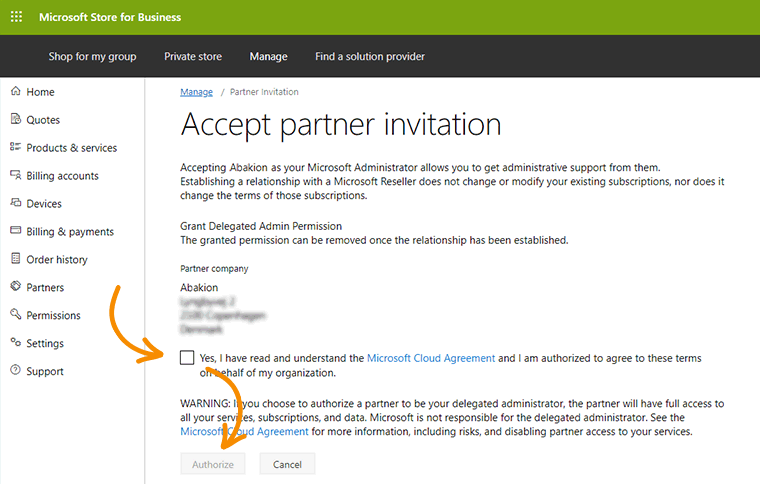Open Partners in the sidebar

pos(45,287)
